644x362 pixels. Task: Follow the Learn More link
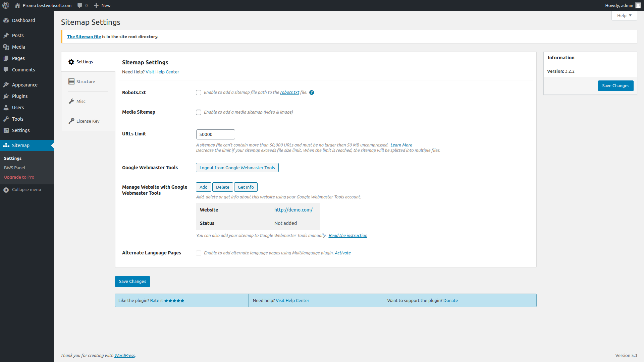click(401, 145)
